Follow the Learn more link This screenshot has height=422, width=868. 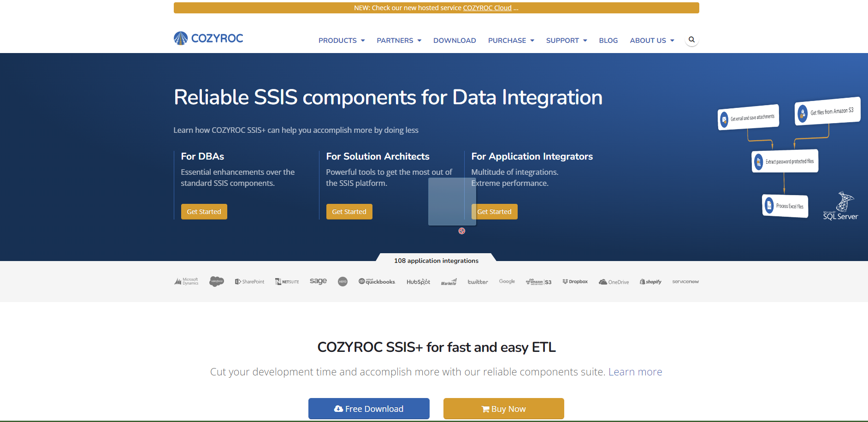[635, 372]
